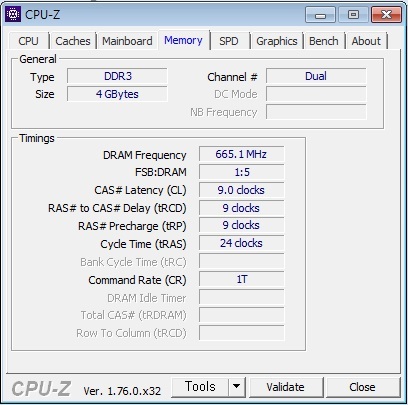The height and width of the screenshot is (405, 408).
Task: Minimize the CPU-Z window
Action: [320, 15]
